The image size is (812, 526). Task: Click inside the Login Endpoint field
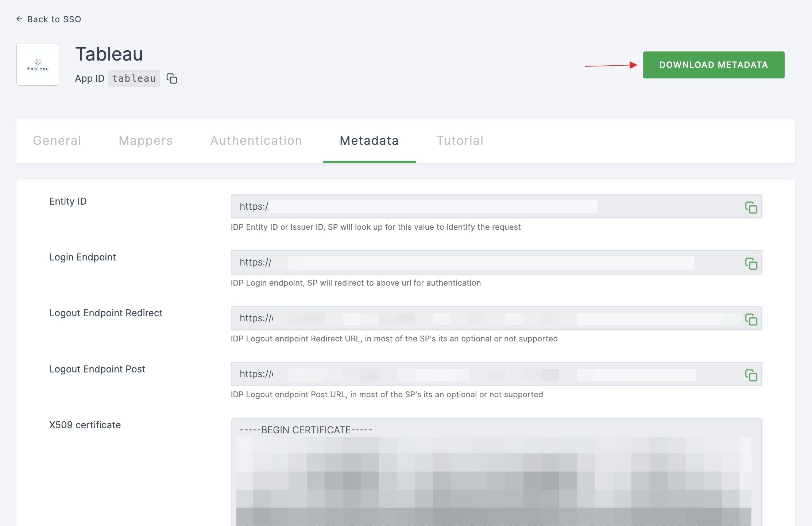pos(496,262)
